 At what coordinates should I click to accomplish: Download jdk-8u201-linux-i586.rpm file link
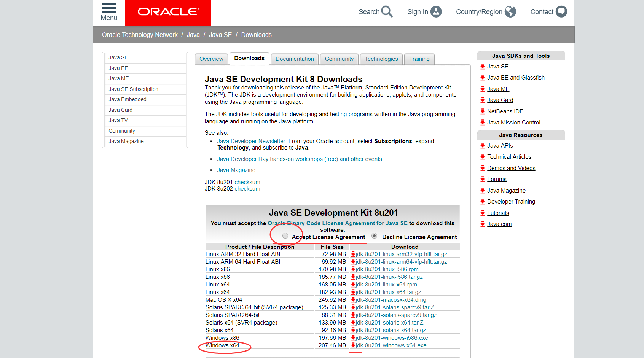(x=387, y=269)
